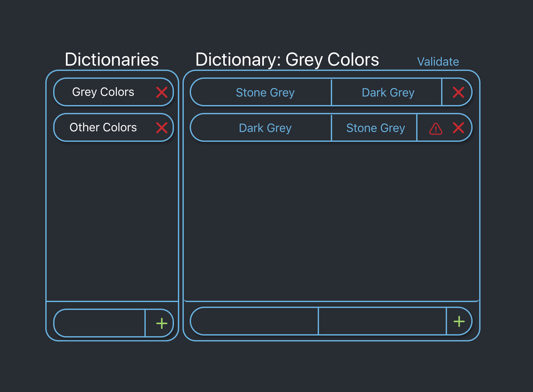
Task: Focus the second new entry field
Action: [382, 321]
